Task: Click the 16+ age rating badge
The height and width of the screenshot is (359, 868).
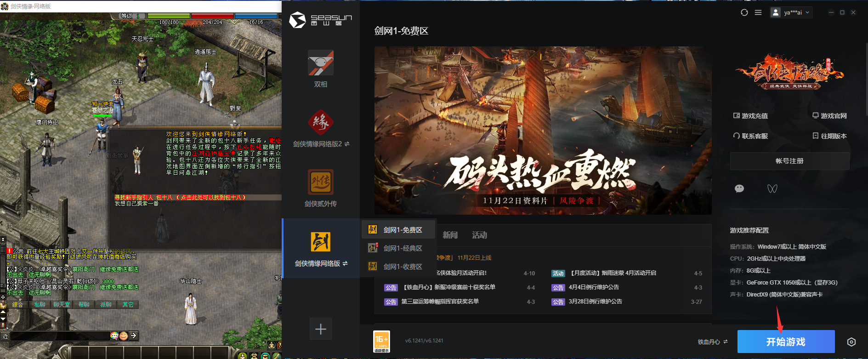Action: tap(382, 342)
